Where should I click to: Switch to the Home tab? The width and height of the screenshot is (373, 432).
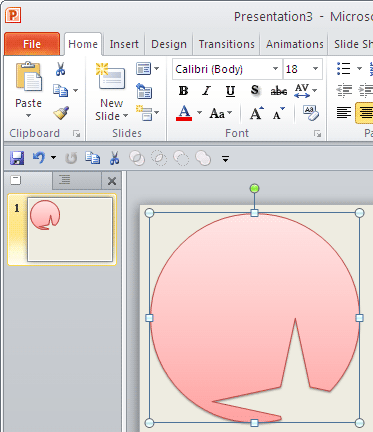click(83, 44)
